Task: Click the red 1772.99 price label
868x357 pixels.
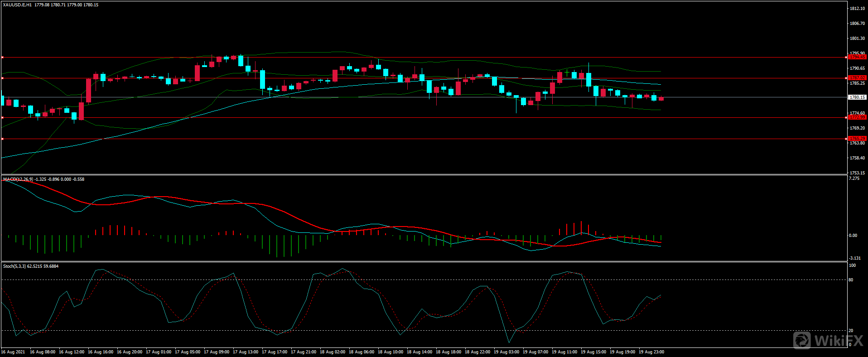Action: [x=857, y=117]
